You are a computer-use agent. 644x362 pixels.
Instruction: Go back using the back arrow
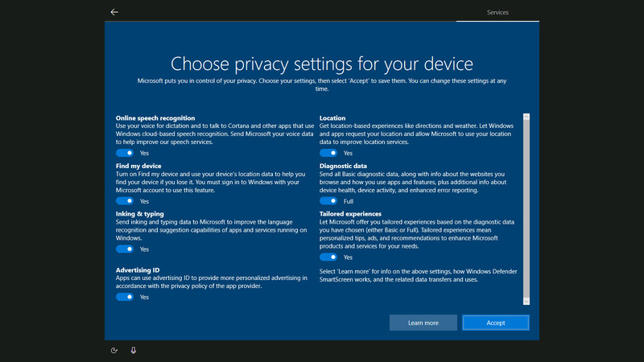[x=114, y=12]
